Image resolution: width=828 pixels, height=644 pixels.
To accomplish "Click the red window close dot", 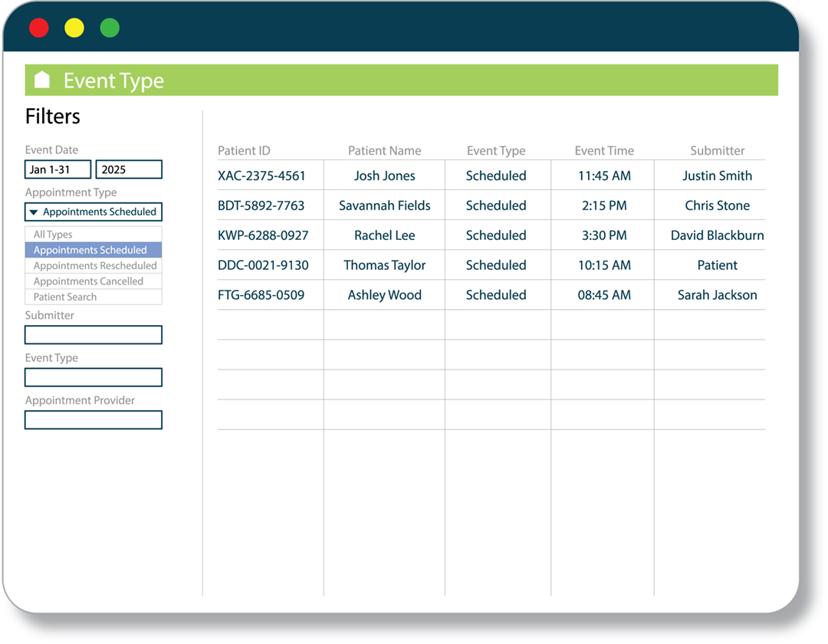I will (39, 28).
